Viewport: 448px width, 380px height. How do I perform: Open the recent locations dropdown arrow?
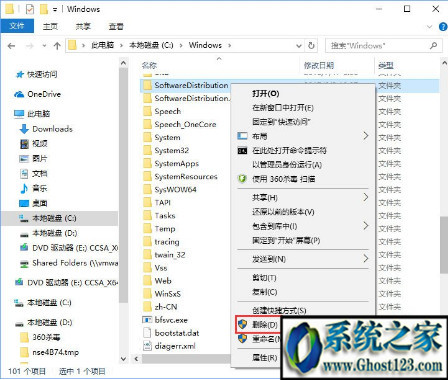coord(44,46)
